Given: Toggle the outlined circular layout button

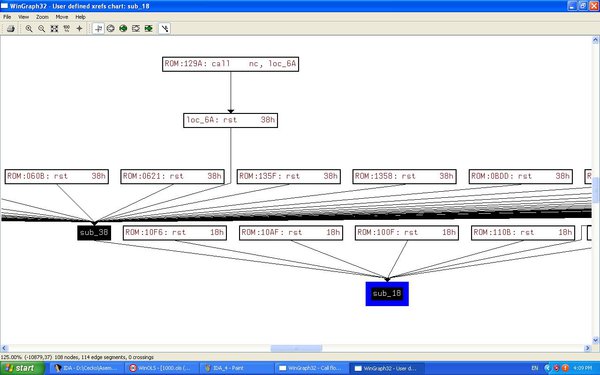Looking at the screenshot, I should tap(111, 29).
